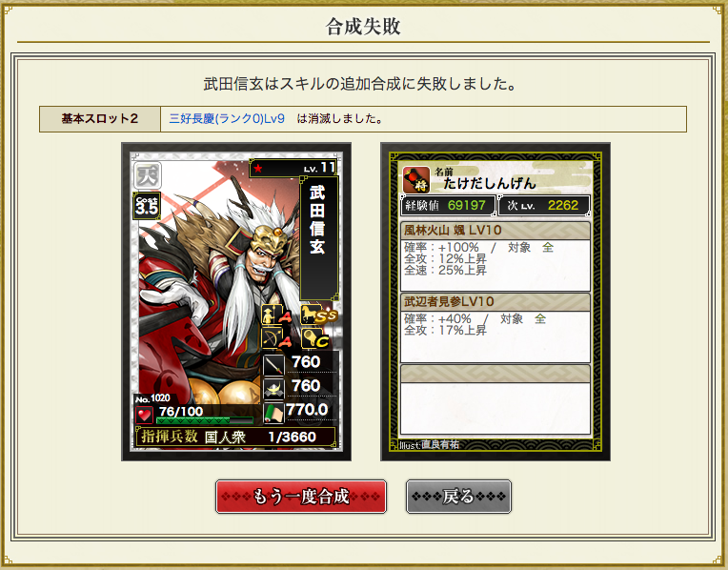
Task: Click the sword attack stat icon
Action: tap(273, 365)
